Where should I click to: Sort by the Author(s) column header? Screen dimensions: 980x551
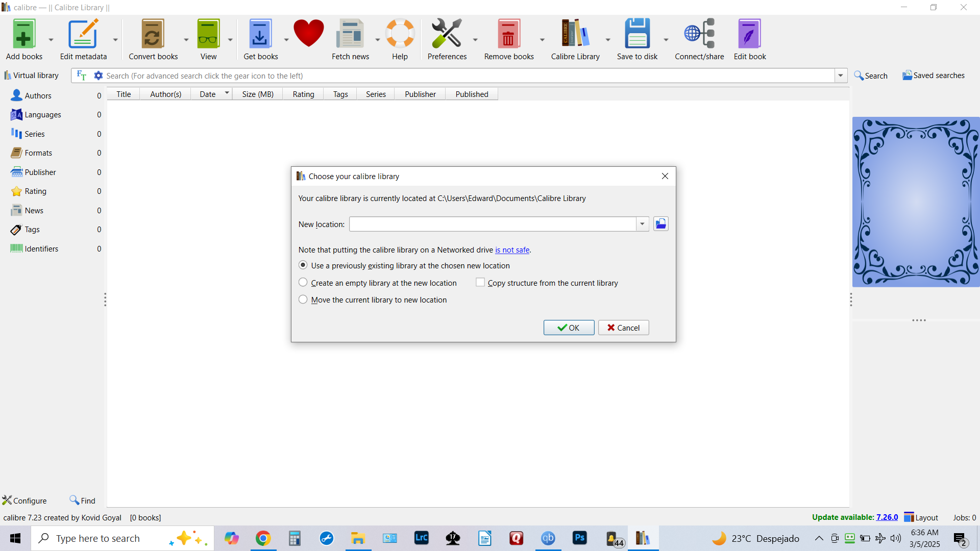(165, 94)
